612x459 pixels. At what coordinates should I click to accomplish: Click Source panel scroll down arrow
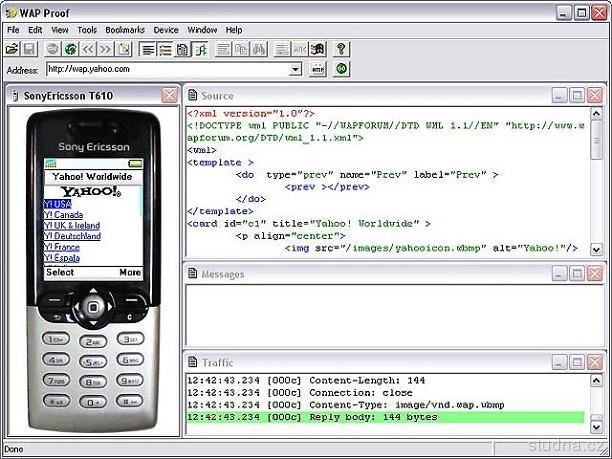[x=596, y=249]
